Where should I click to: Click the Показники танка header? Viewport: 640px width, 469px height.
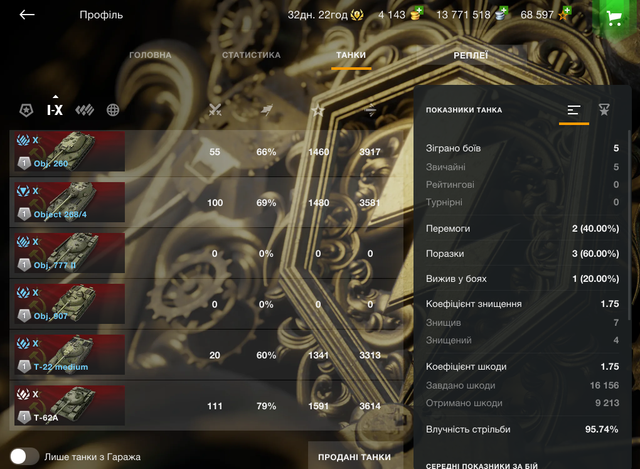pyautogui.click(x=464, y=110)
